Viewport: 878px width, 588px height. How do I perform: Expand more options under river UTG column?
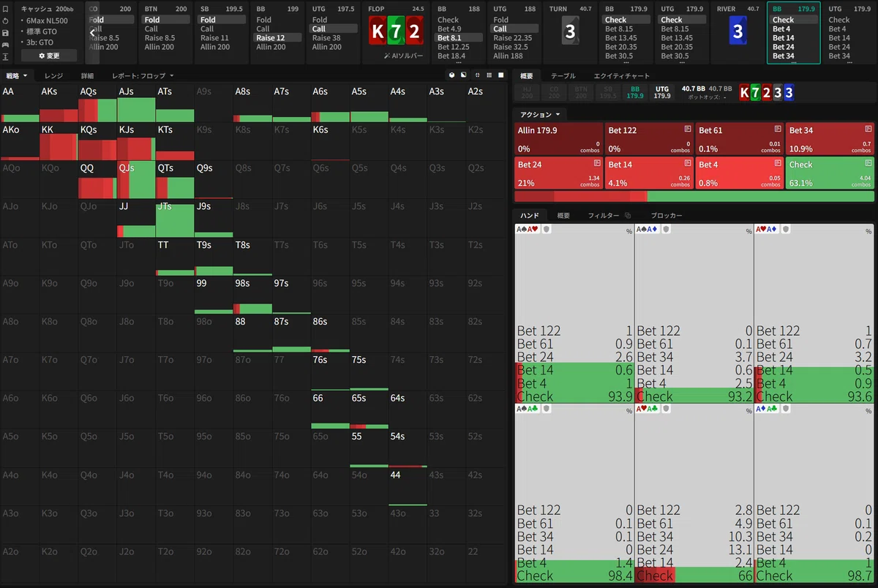[x=849, y=62]
